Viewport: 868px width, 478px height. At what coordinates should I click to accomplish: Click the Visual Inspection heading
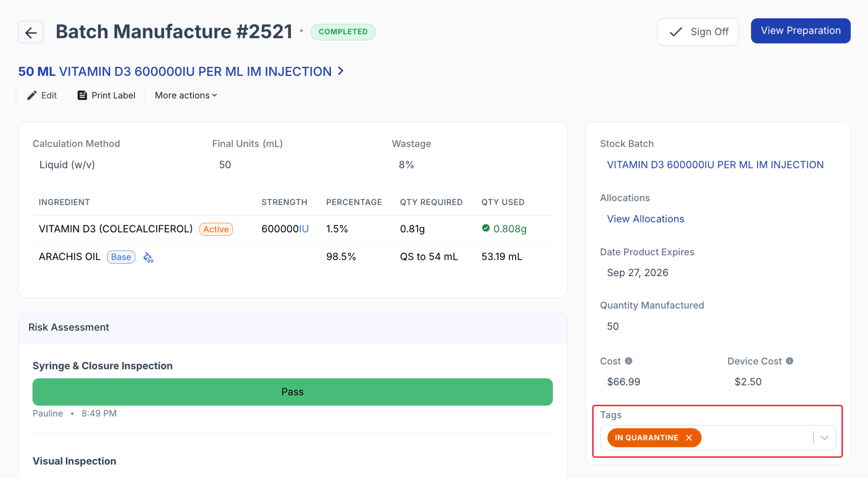pos(75,461)
